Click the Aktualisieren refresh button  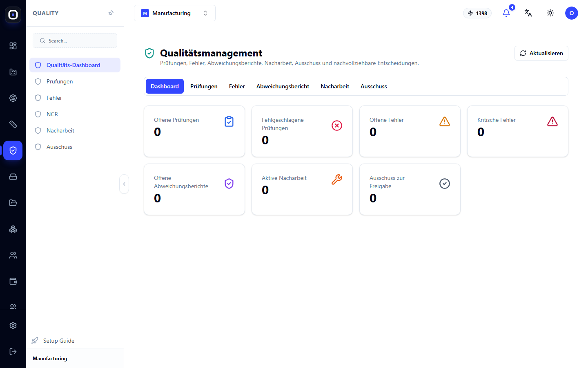pyautogui.click(x=541, y=53)
